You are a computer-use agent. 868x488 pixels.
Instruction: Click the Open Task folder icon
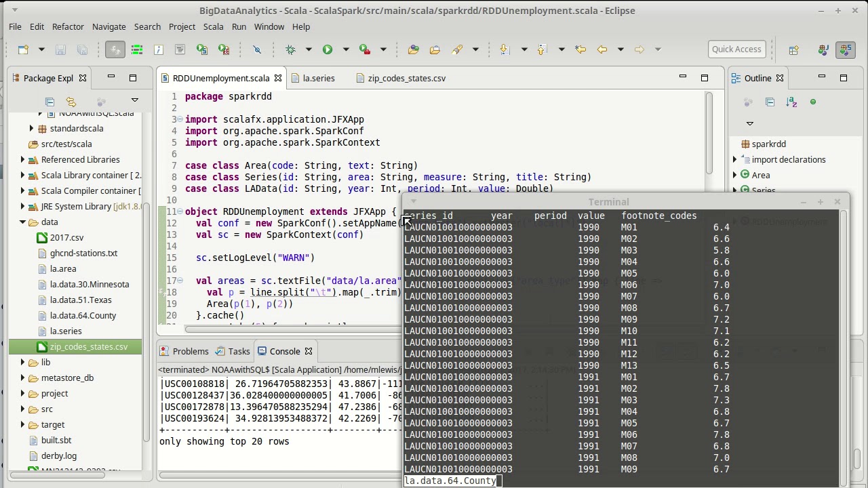point(435,49)
